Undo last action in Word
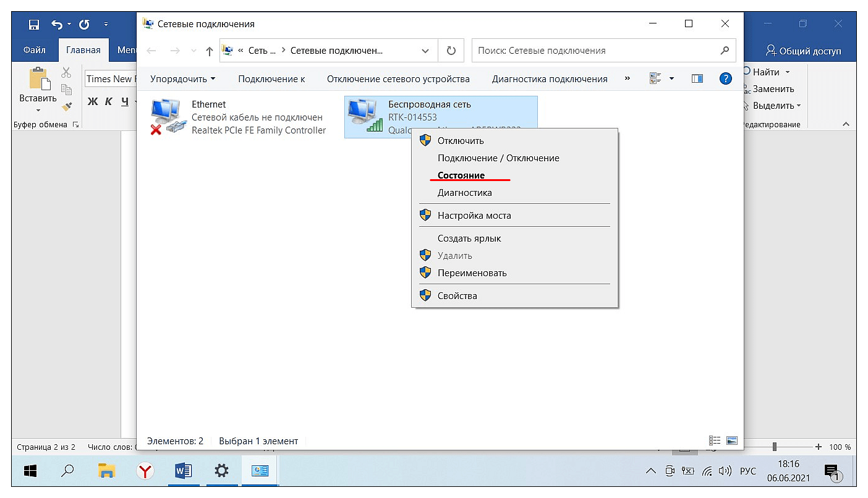868x498 pixels. click(56, 25)
